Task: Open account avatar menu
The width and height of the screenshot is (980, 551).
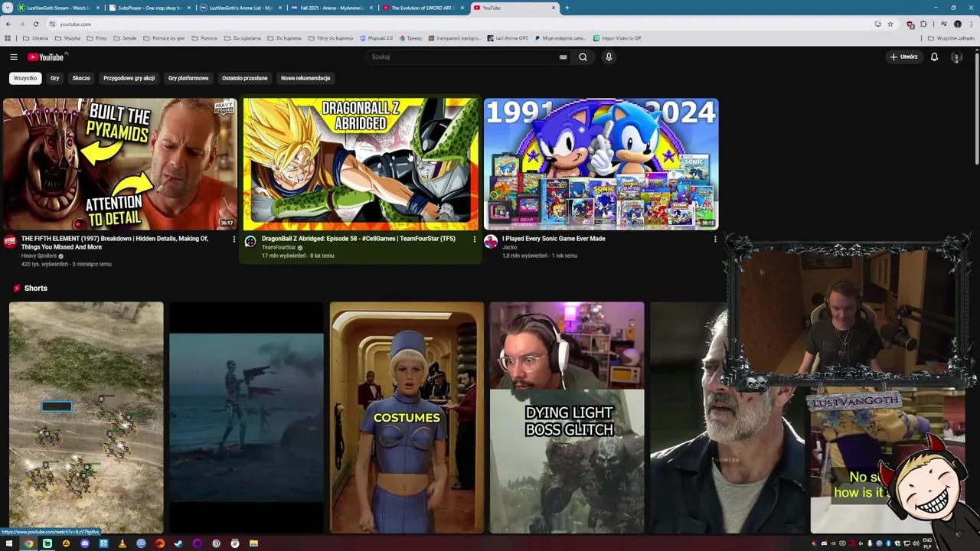Action: point(956,57)
